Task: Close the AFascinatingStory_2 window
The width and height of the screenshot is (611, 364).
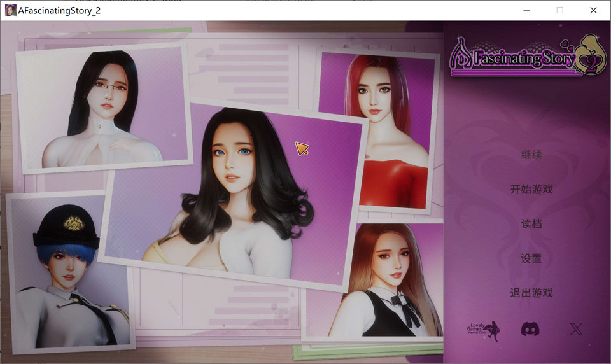Action: 593,10
